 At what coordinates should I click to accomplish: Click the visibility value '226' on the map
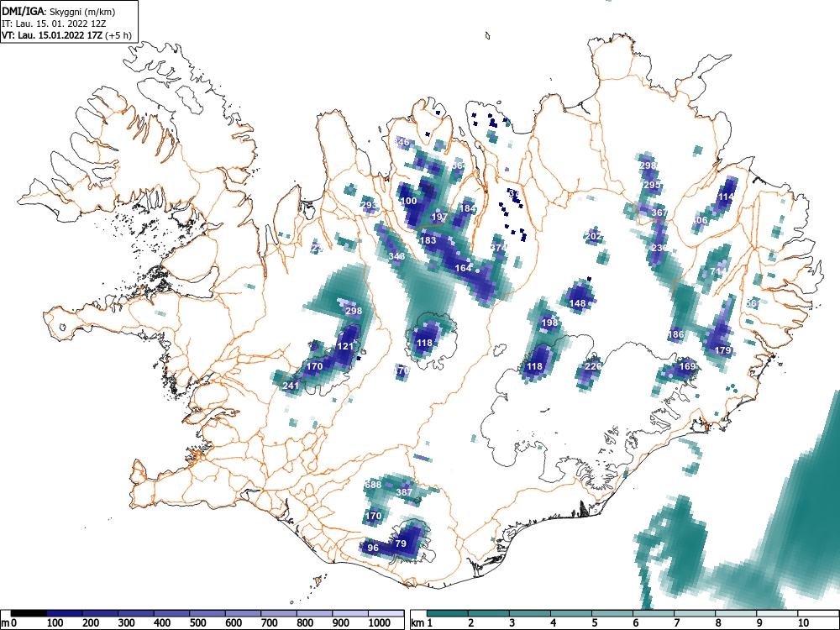coord(593,366)
